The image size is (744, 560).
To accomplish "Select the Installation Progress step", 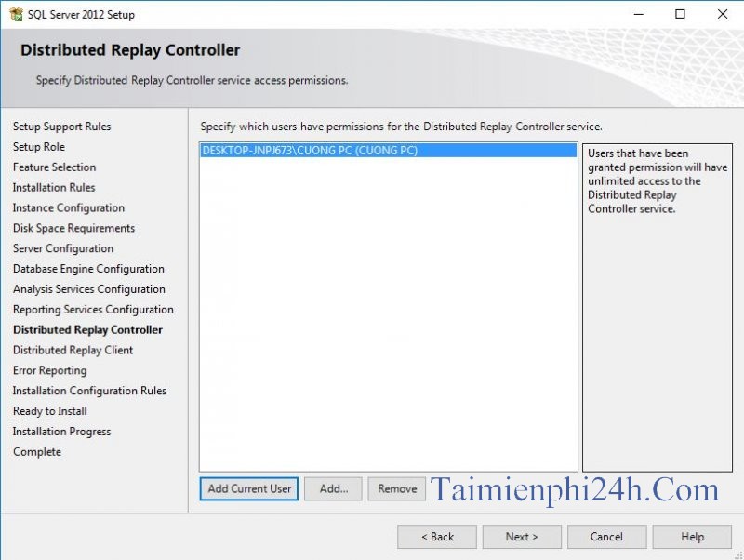I will click(61, 432).
